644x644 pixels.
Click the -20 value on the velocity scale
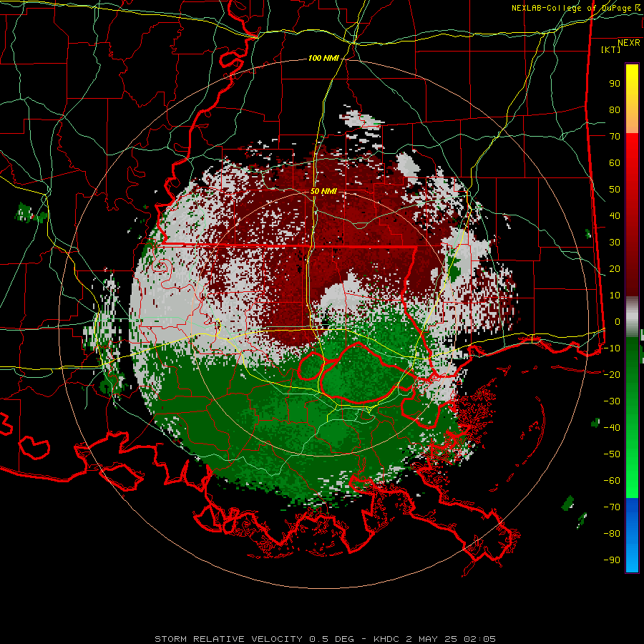click(612, 374)
